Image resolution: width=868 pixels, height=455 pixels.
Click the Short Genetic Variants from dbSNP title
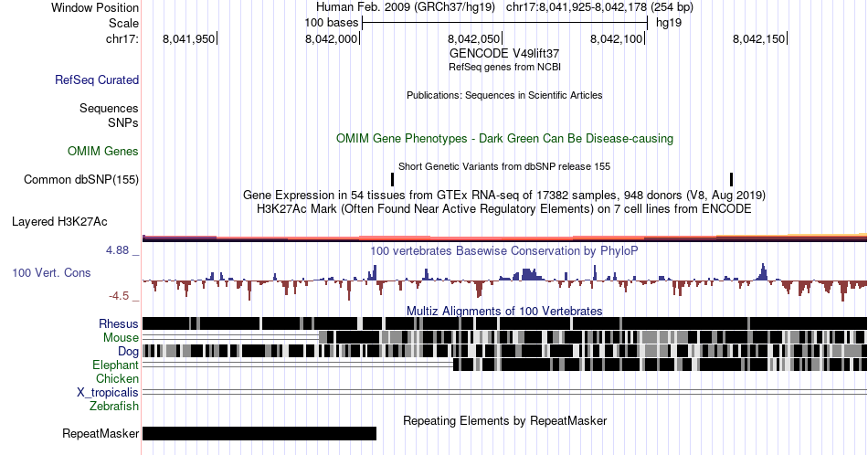pyautogui.click(x=504, y=166)
